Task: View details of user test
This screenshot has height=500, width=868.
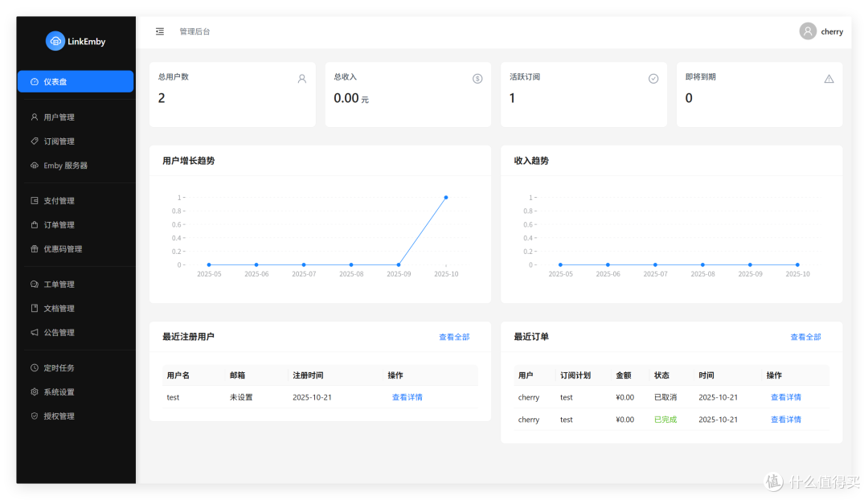Action: click(x=407, y=397)
